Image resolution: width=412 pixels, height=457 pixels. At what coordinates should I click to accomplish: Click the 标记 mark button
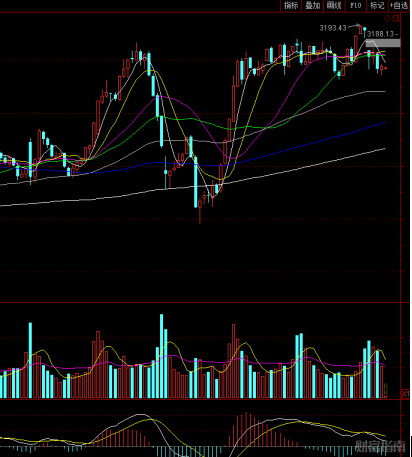pyautogui.click(x=377, y=5)
